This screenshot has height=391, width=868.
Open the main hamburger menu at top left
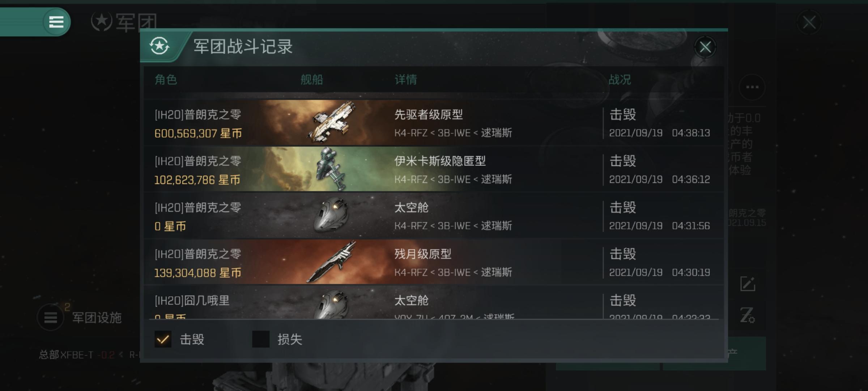tap(56, 22)
